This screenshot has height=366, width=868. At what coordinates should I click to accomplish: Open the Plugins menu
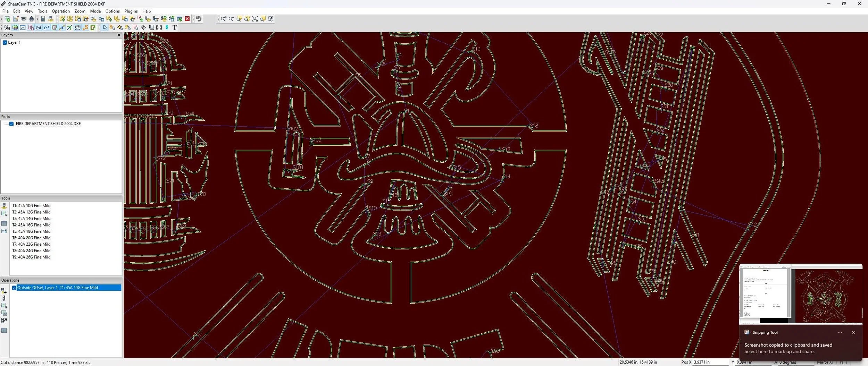tap(131, 11)
